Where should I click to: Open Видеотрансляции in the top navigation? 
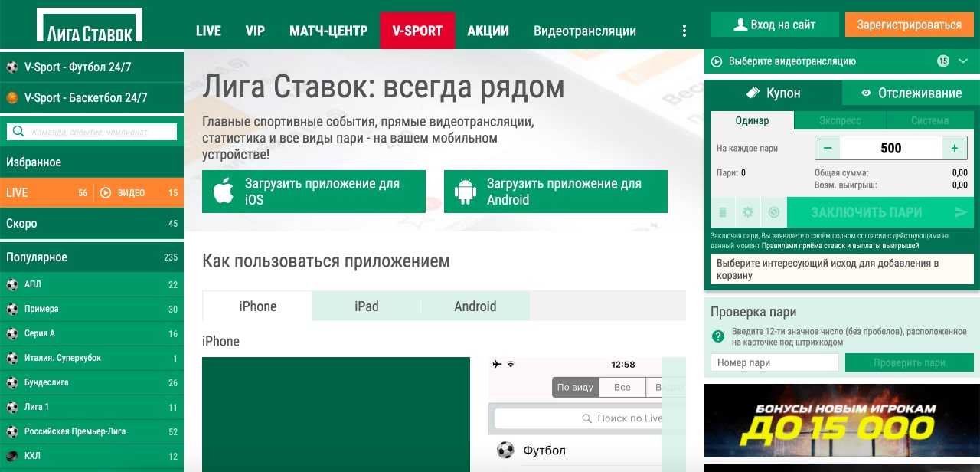pyautogui.click(x=585, y=31)
